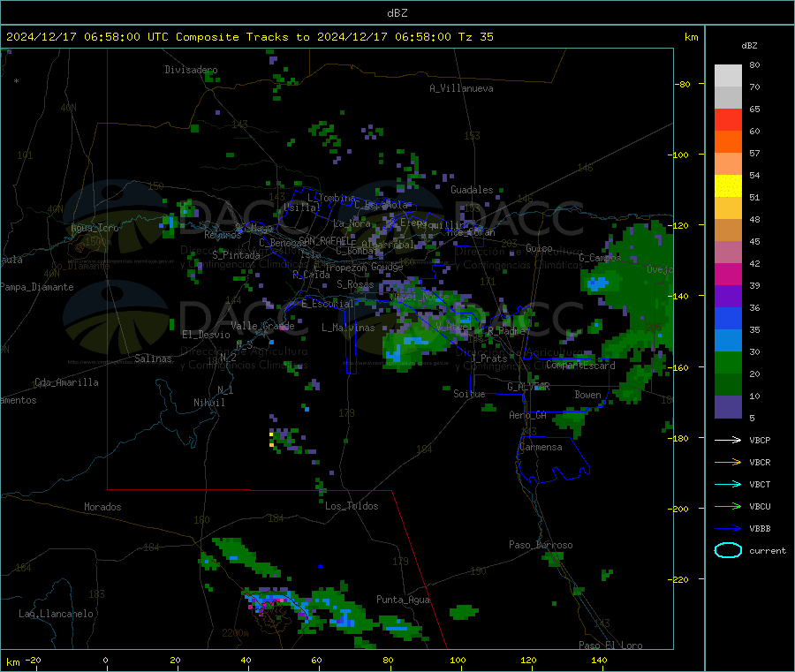
Task: Click the green VBCU arrow legend icon
Action: point(728,506)
